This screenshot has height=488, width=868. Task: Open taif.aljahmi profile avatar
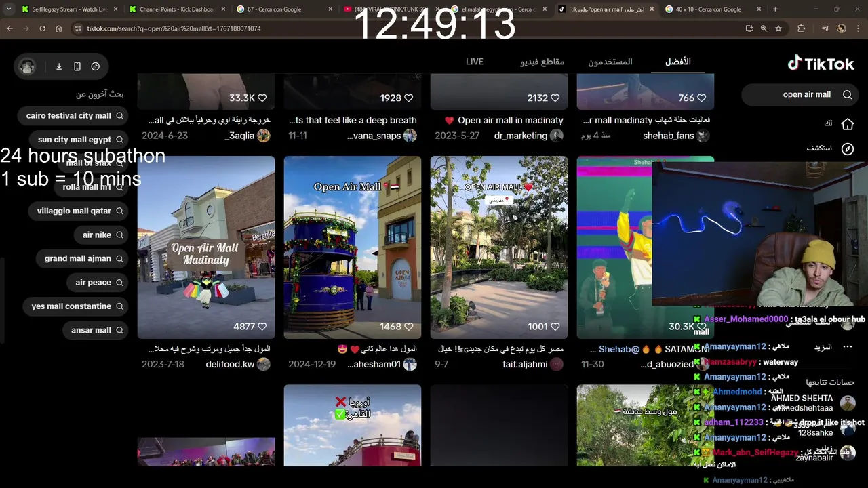pyautogui.click(x=557, y=365)
